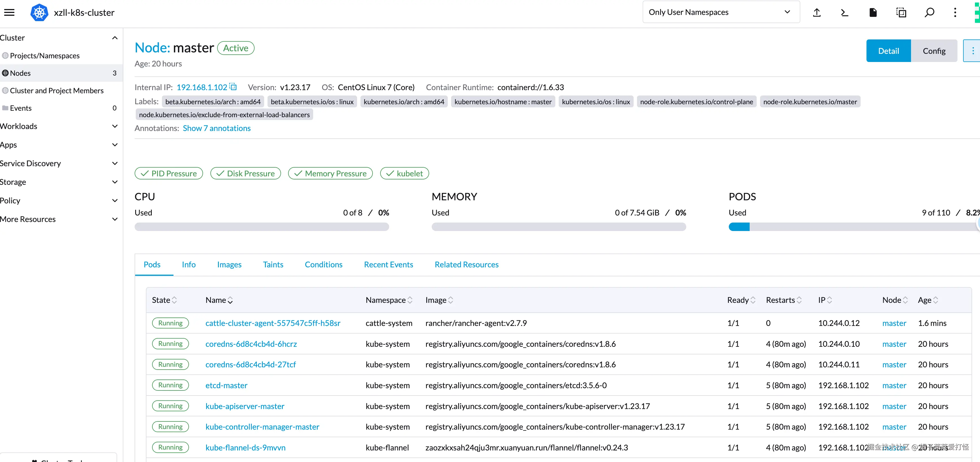Open the header three-dot options menu

click(955, 13)
